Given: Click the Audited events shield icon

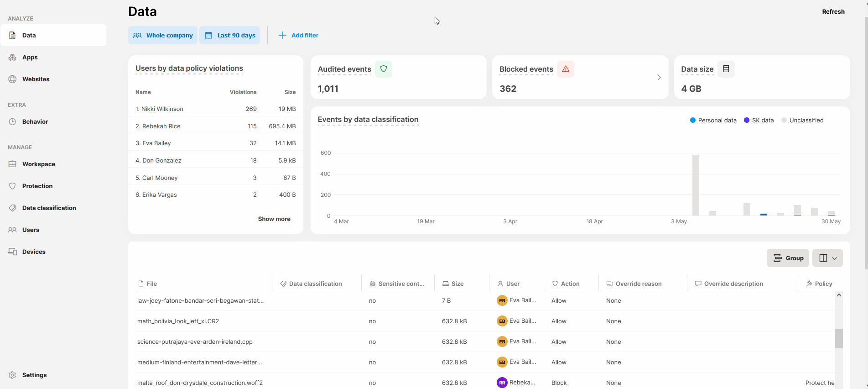Looking at the screenshot, I should (x=383, y=69).
